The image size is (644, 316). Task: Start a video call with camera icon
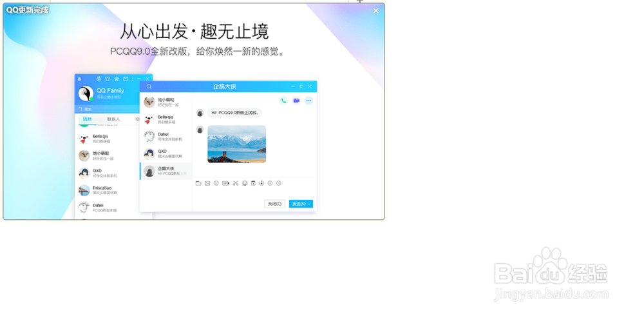(296, 101)
